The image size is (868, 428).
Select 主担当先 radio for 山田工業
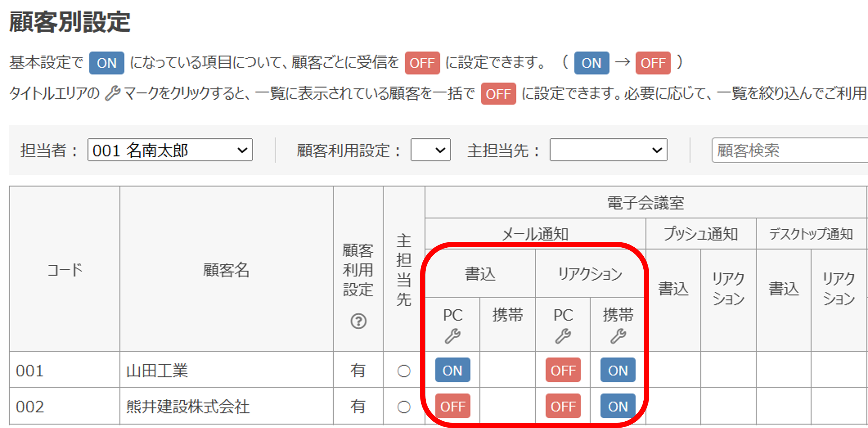404,371
